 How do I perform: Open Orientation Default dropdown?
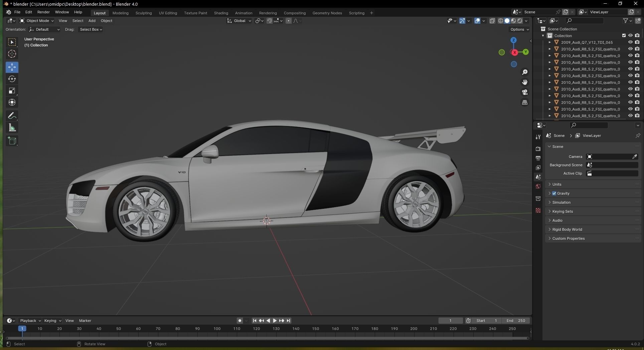44,29
